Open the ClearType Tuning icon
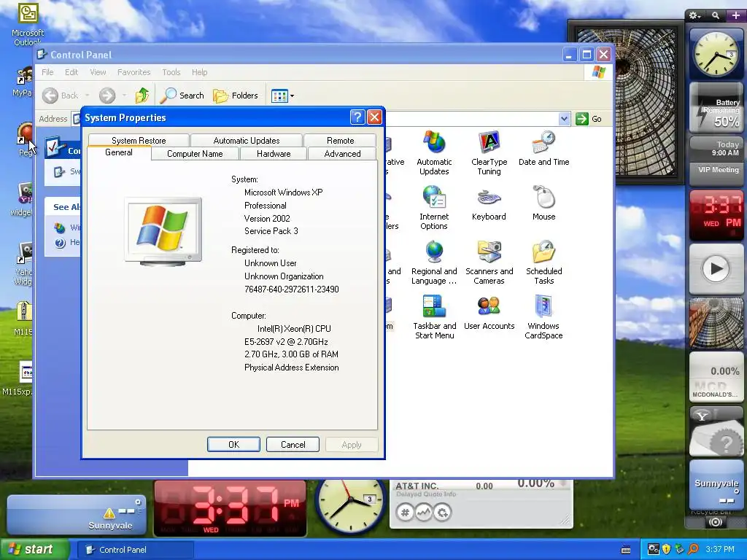This screenshot has height=560, width=747. tap(489, 152)
